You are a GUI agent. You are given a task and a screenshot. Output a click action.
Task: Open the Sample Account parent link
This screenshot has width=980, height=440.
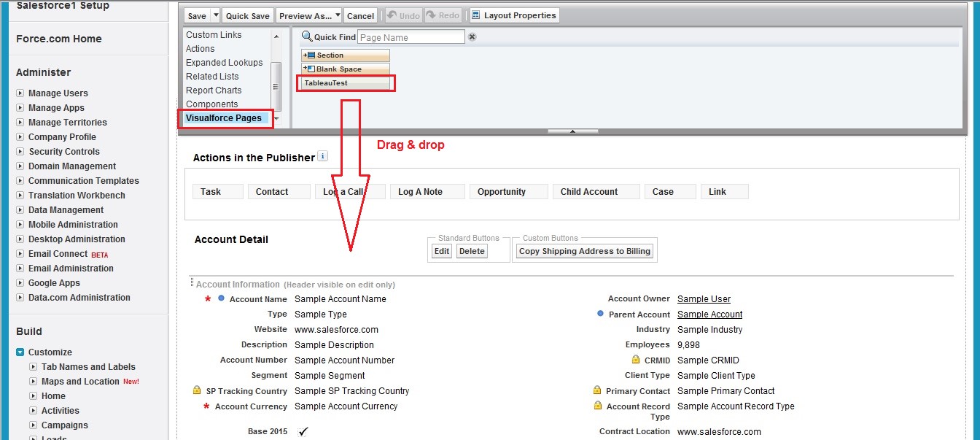pos(709,314)
